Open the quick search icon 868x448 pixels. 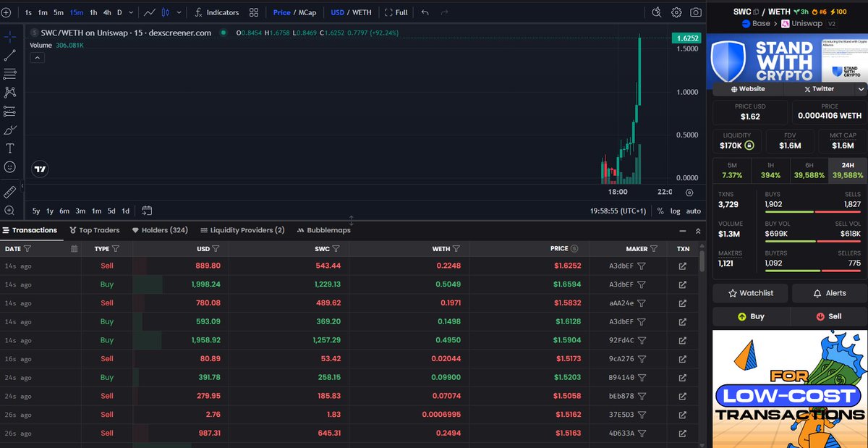coord(657,12)
